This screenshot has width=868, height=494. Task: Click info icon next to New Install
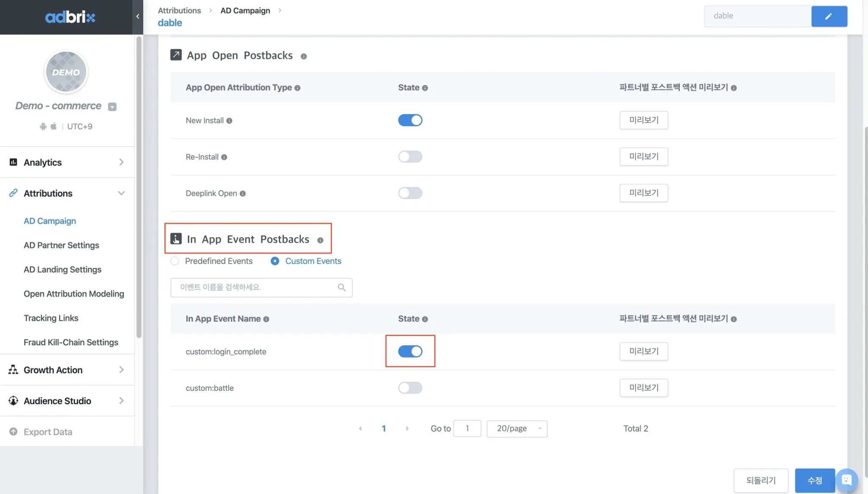pos(229,121)
